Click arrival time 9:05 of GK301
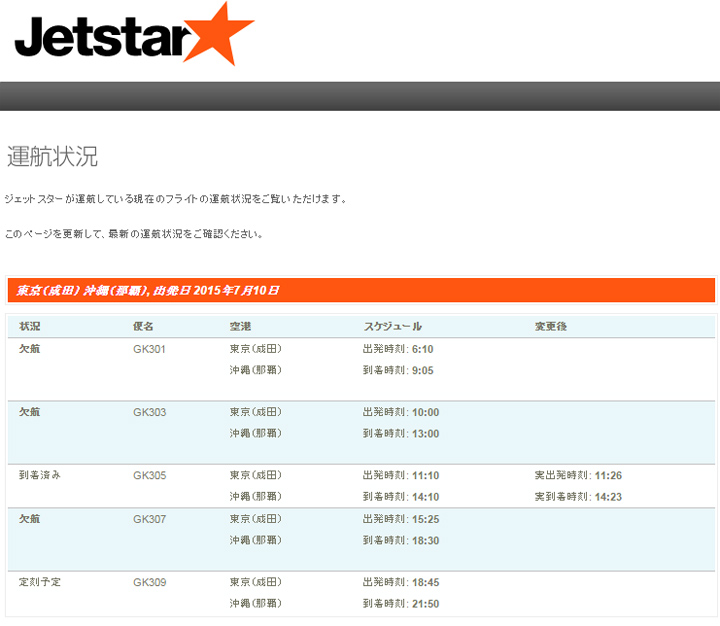Viewport: 720px width, 626px height. pyautogui.click(x=422, y=370)
